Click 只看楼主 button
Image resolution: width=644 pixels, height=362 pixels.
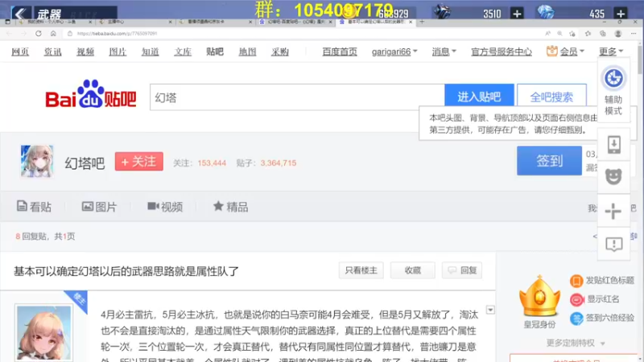click(x=361, y=270)
